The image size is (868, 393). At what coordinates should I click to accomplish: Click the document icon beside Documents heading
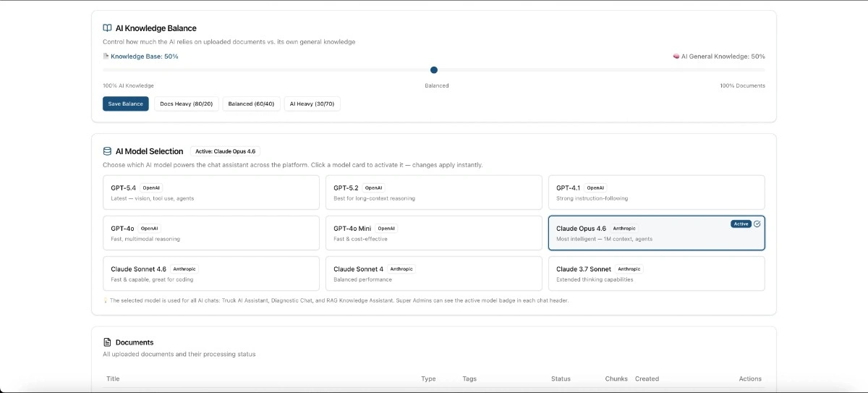coord(107,342)
